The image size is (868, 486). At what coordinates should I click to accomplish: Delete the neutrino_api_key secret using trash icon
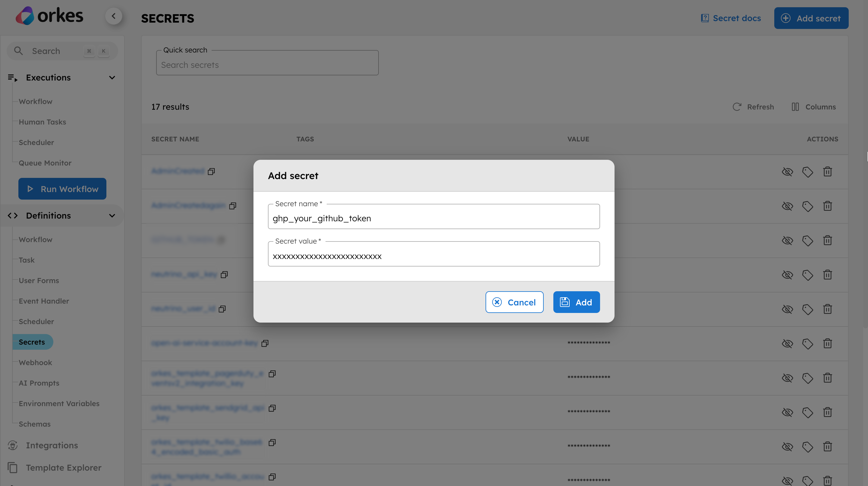[828, 275]
